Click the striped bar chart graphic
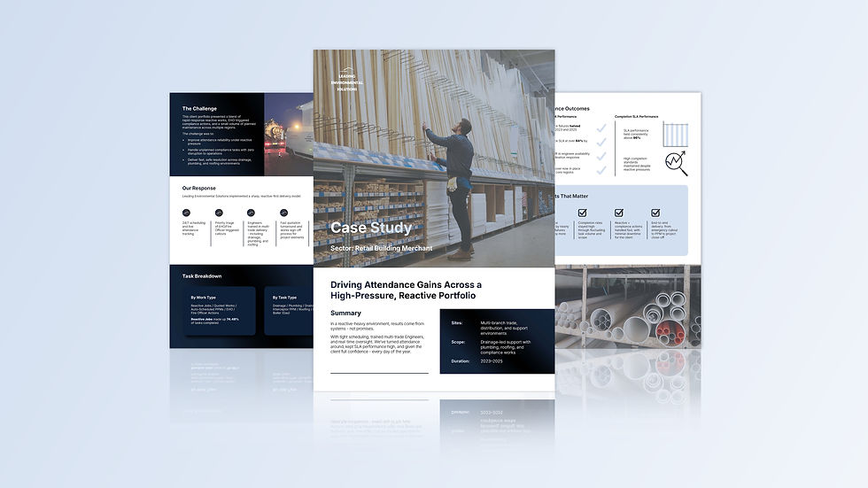 pyautogui.click(x=675, y=135)
